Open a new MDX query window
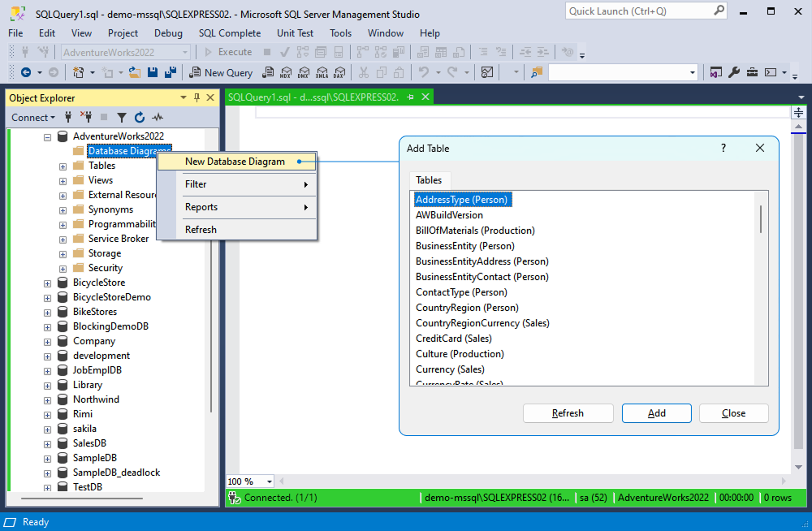The width and height of the screenshot is (812, 531). [286, 72]
